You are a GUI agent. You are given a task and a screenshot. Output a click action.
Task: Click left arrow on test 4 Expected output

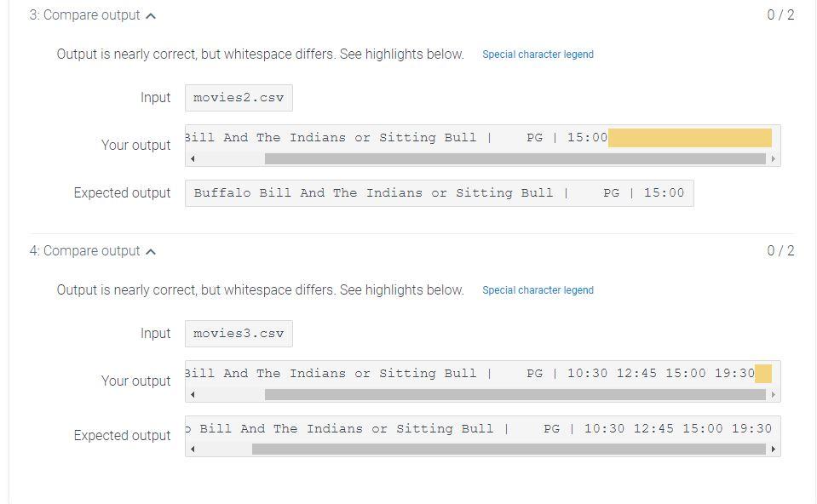point(192,449)
